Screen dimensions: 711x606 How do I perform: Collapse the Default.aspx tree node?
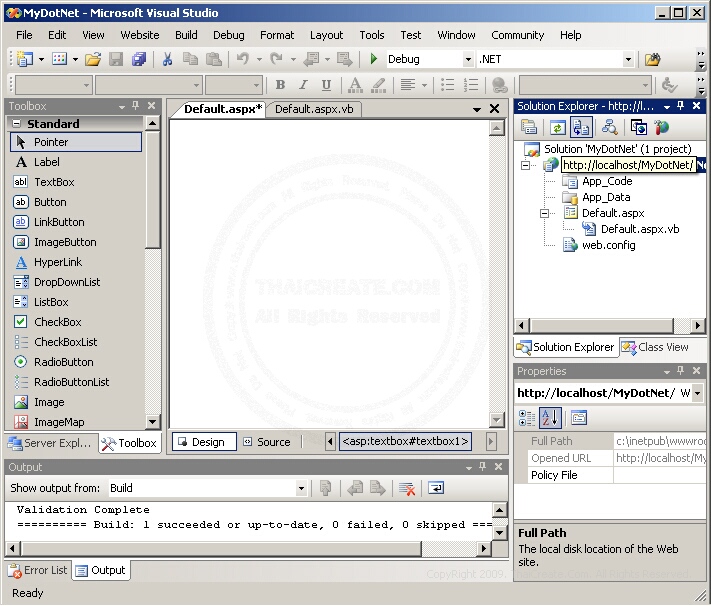(x=545, y=213)
